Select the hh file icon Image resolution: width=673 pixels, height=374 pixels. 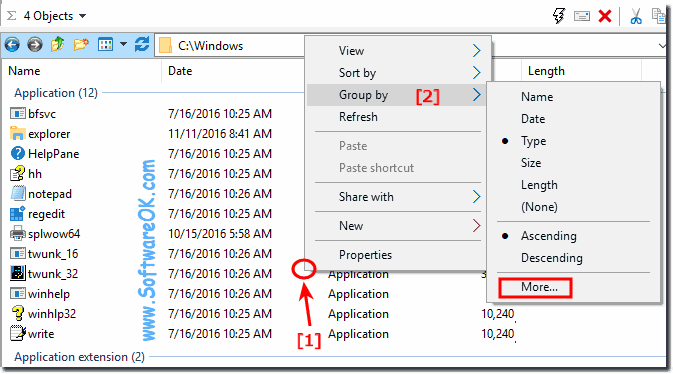(x=18, y=173)
